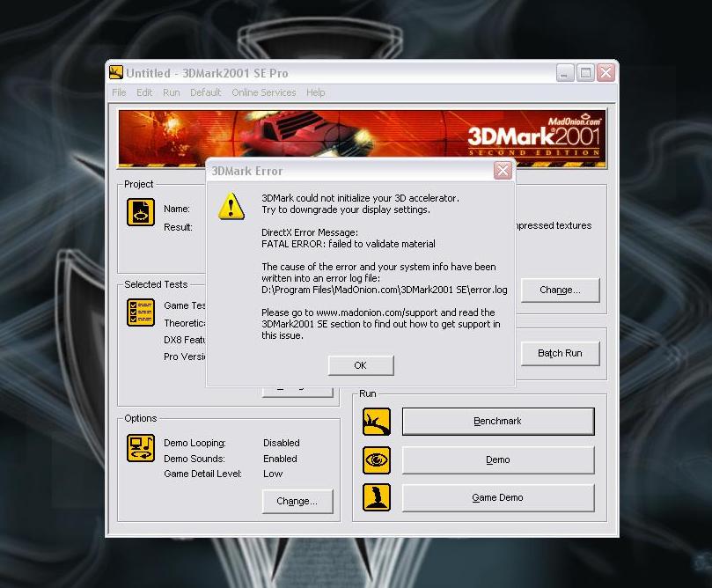This screenshot has width=712, height=588.
Task: Click the Selected Tests checklist icon
Action: click(x=141, y=312)
